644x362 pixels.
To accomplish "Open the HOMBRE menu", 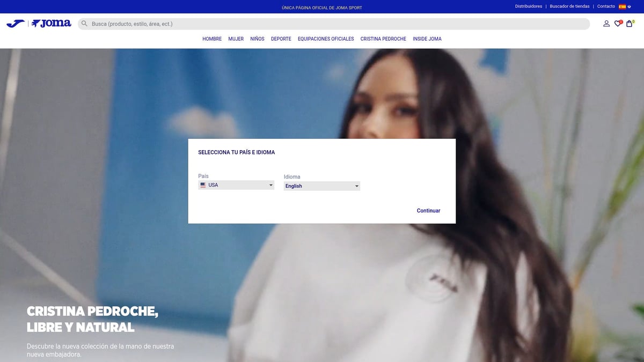I will tap(212, 39).
